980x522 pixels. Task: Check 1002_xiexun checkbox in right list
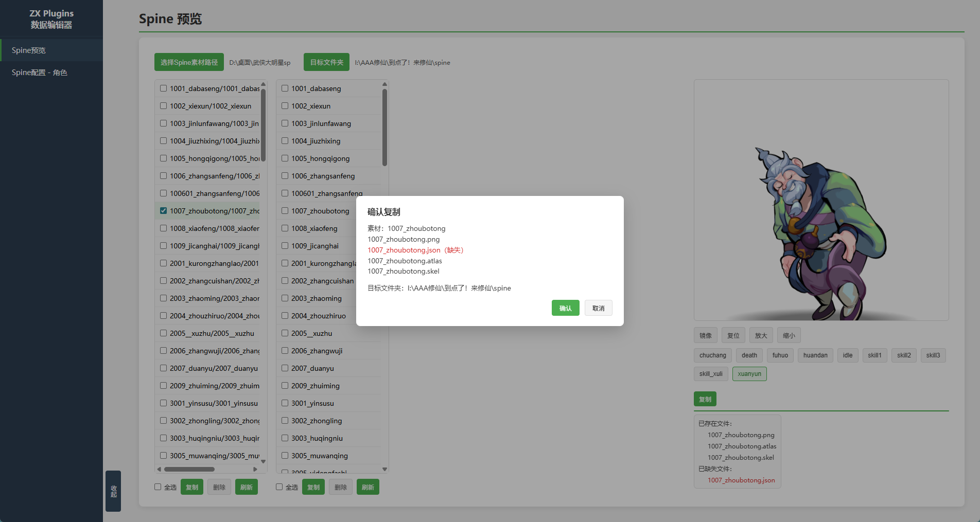tap(285, 106)
